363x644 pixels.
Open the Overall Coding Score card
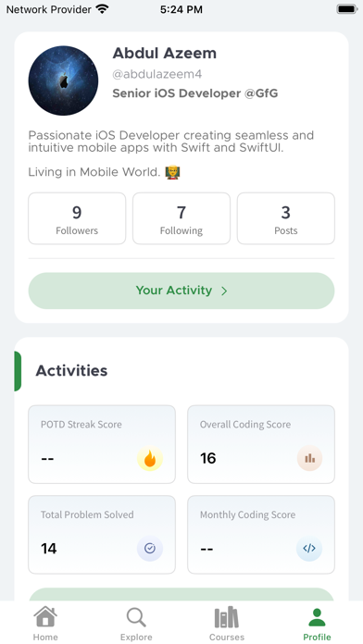click(261, 444)
